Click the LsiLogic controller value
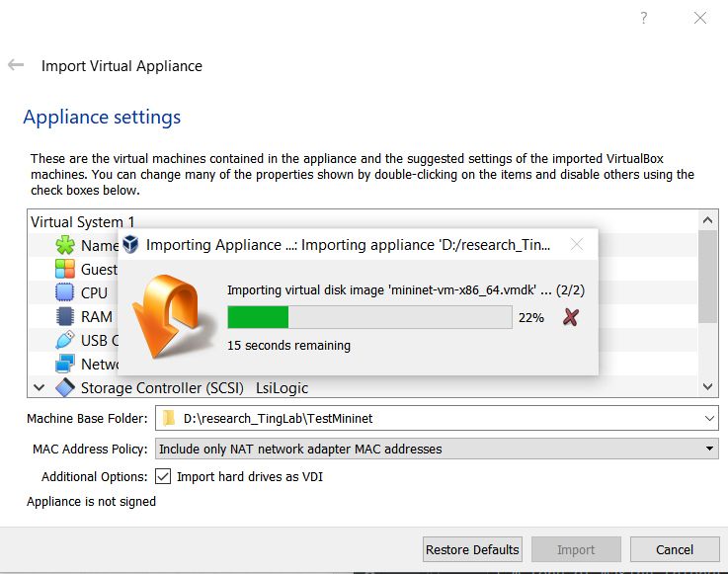 [282, 388]
